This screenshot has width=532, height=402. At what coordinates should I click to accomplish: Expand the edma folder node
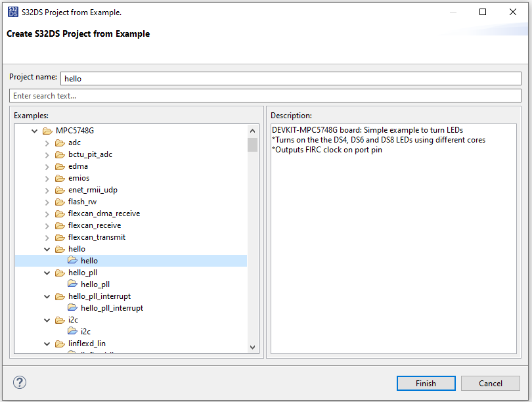pyautogui.click(x=47, y=167)
